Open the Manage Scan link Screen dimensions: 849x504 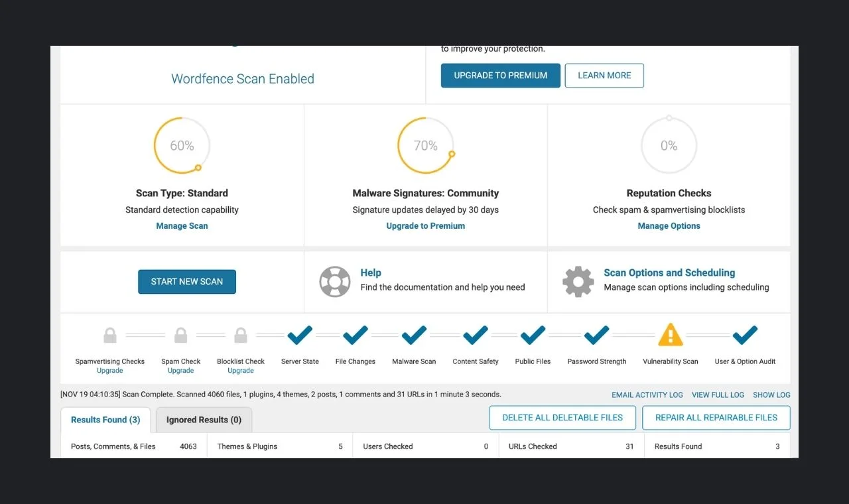(x=182, y=226)
